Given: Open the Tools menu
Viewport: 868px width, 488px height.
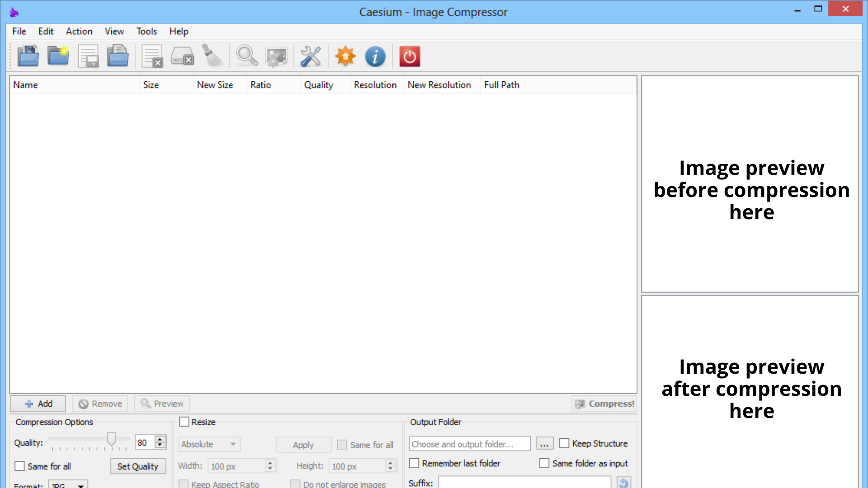Looking at the screenshot, I should pos(146,31).
